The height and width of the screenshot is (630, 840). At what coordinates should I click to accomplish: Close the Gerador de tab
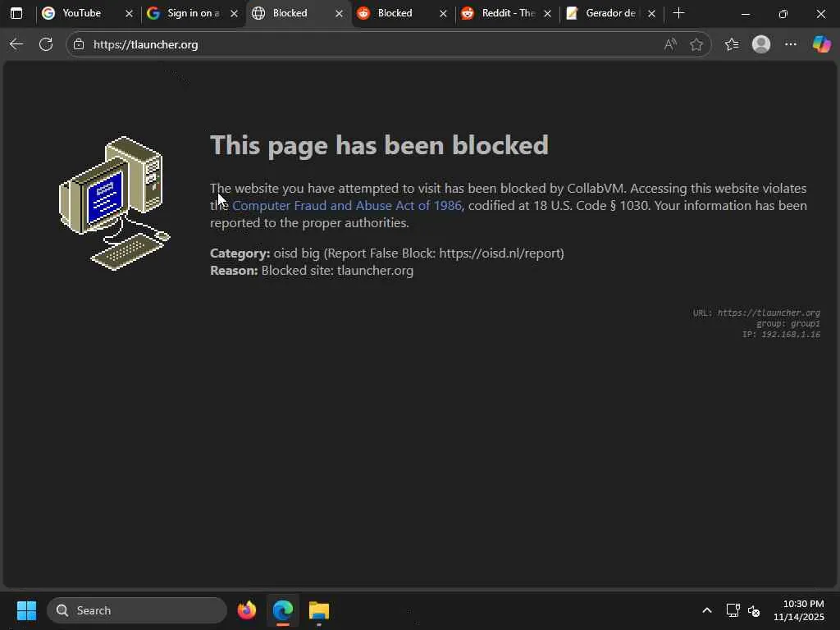651,13
